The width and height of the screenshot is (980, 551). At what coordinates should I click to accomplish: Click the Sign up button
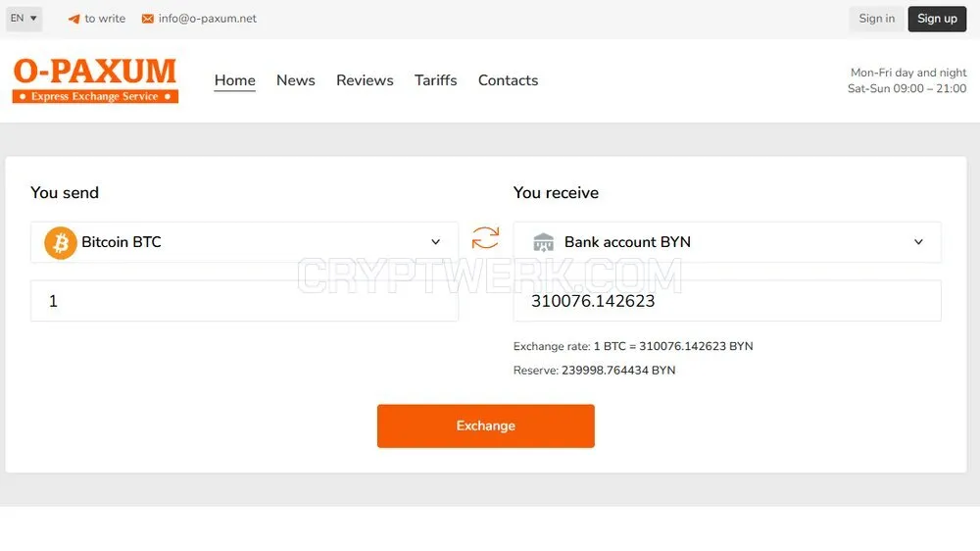937,19
